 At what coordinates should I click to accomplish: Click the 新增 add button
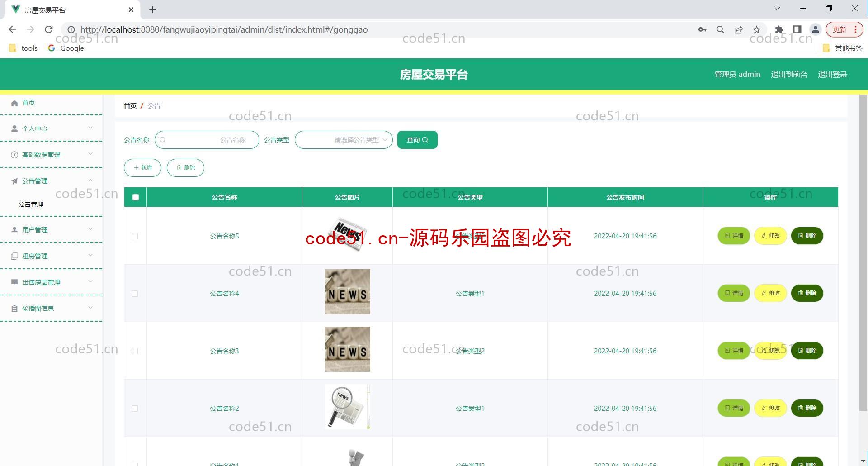pos(142,168)
